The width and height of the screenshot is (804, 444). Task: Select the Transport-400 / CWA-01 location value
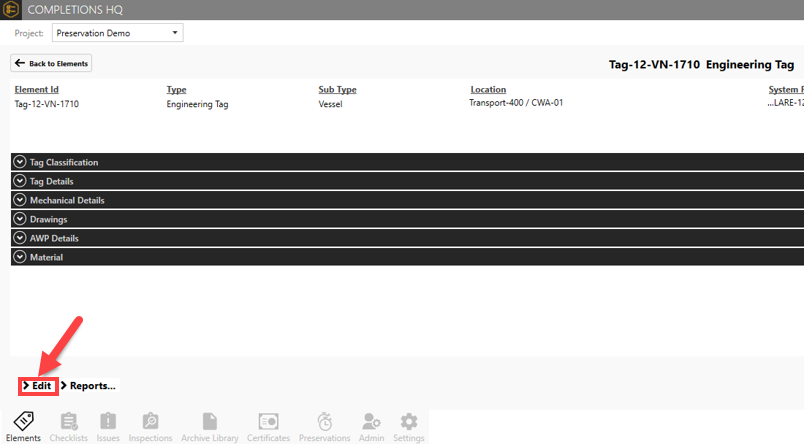click(516, 103)
